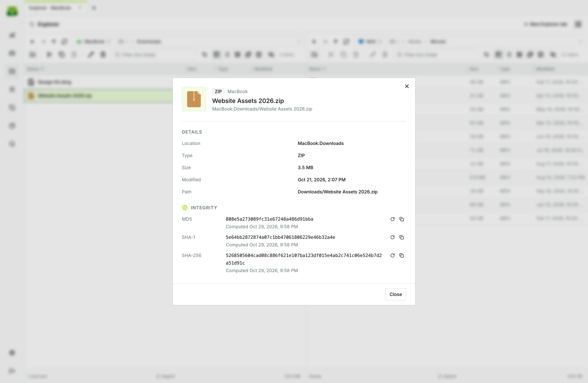Click the MacBook:Downloads location value
This screenshot has width=588, height=383.
coord(320,143)
